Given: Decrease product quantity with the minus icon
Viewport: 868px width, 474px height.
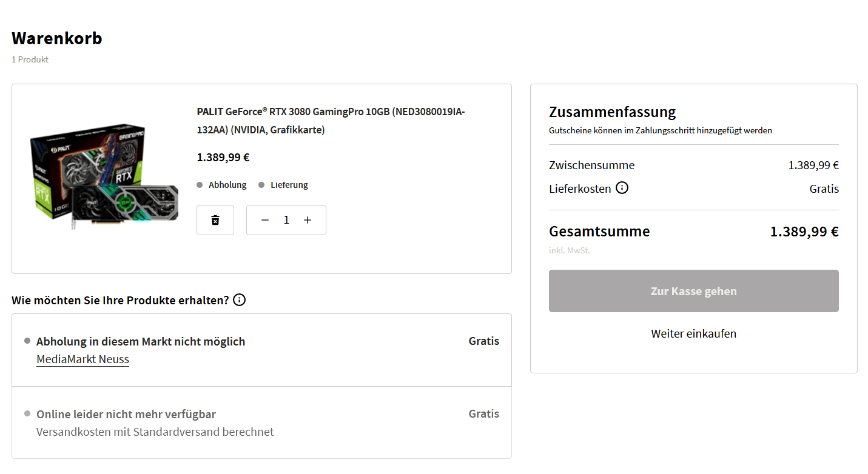Looking at the screenshot, I should point(265,220).
